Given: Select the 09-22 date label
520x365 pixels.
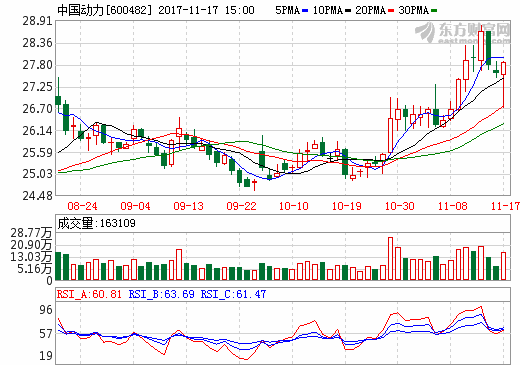Looking at the screenshot, I should [241, 206].
